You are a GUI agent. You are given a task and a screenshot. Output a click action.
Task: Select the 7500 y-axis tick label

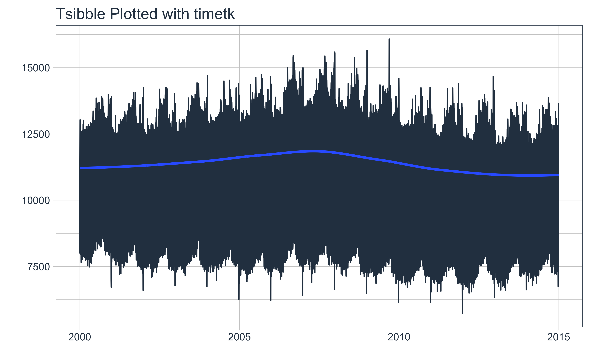coord(39,267)
